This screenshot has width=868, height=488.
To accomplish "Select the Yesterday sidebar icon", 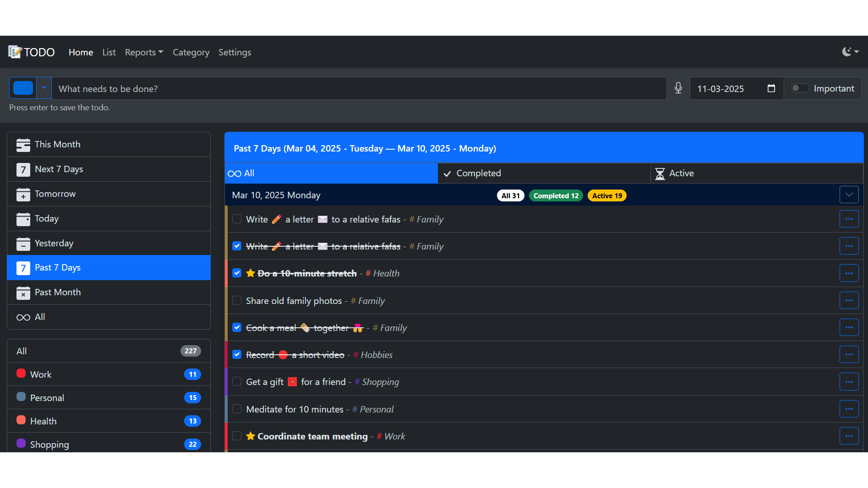I will pyautogui.click(x=23, y=243).
